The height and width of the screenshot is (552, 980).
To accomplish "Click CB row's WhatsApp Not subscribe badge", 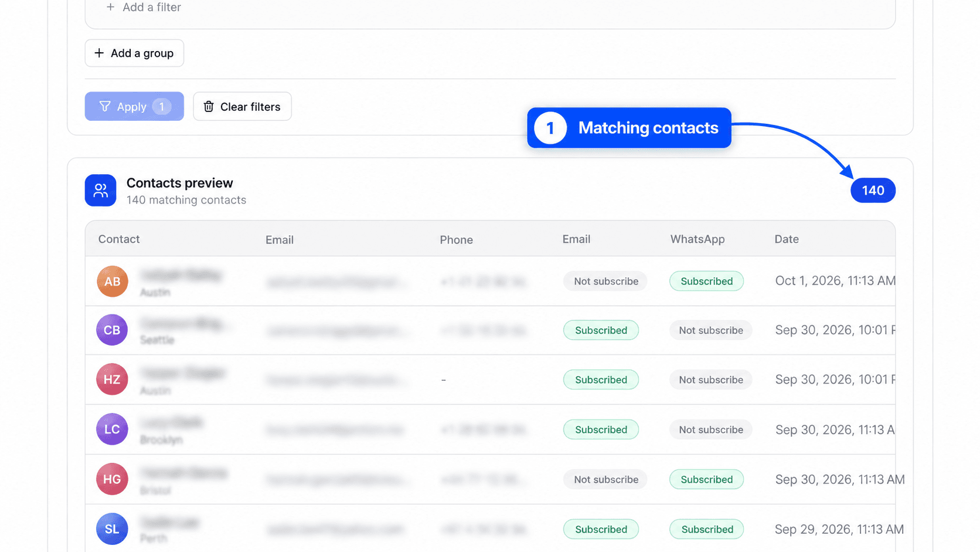I will 710,330.
